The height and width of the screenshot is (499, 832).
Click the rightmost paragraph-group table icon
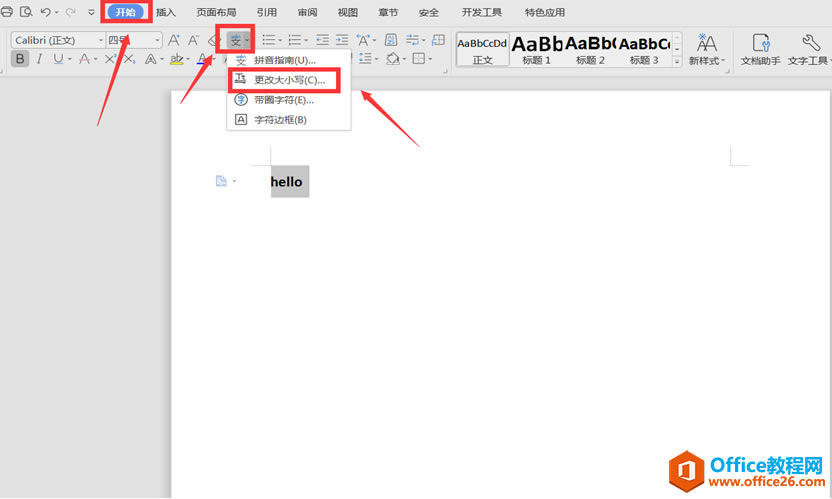point(438,40)
